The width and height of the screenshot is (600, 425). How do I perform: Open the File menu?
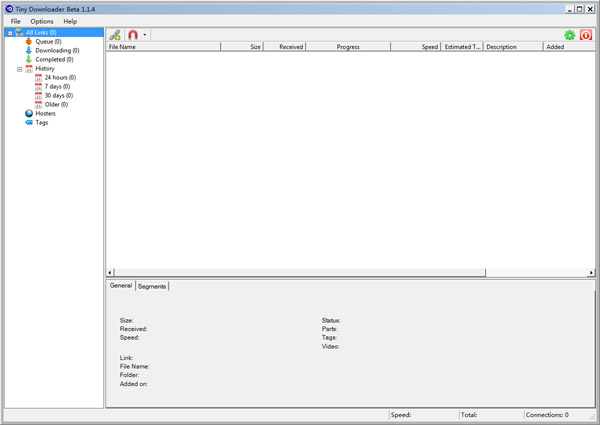pyautogui.click(x=16, y=21)
